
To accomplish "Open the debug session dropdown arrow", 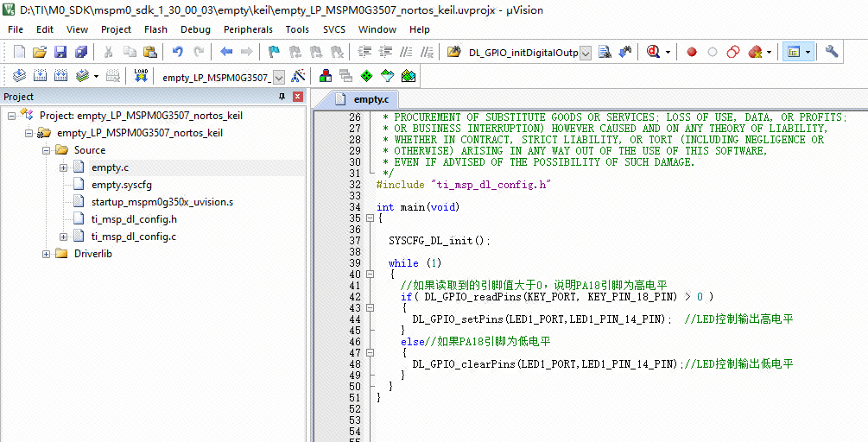I will (x=668, y=52).
